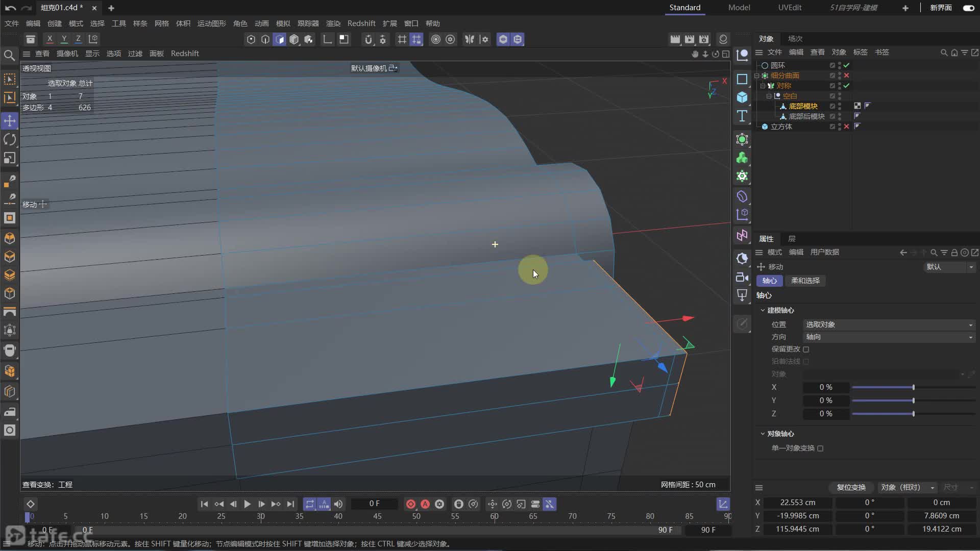Collapse the 对象轴心 section
Screen dimensions: 980x551
click(763, 434)
